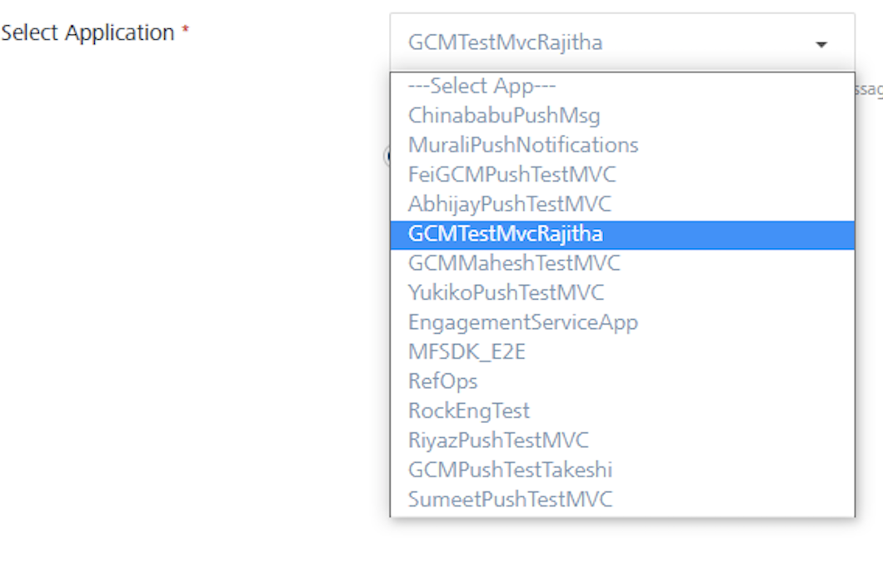Choose FeiGCMPushTestMVC in the dropdown
Image resolution: width=883 pixels, height=588 pixels.
(511, 175)
